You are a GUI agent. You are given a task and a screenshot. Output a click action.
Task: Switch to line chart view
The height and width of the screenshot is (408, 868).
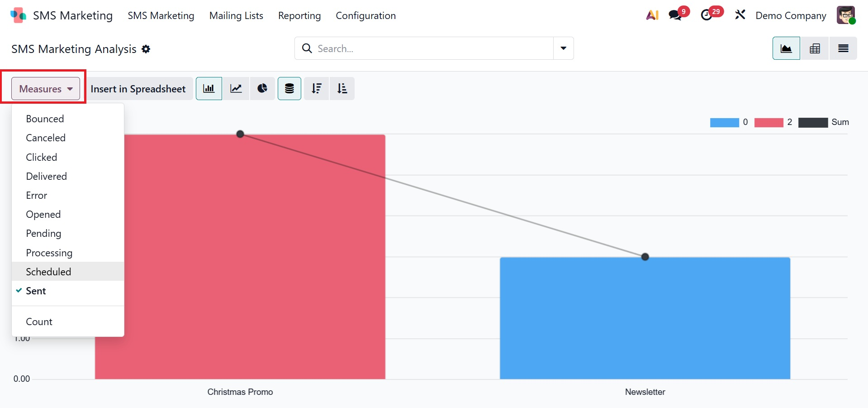tap(236, 88)
